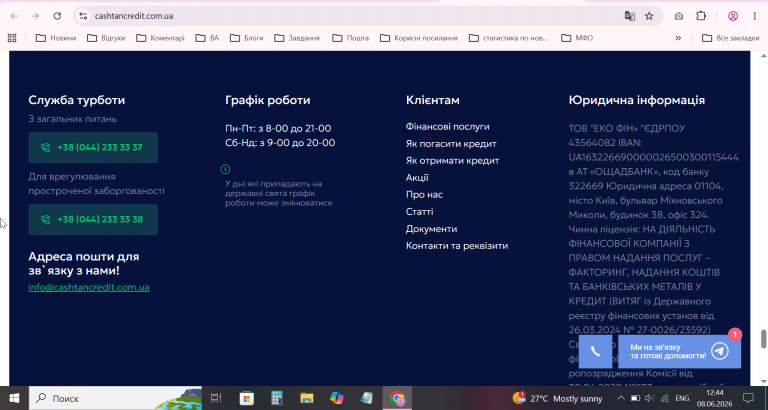Call +38 (044) 233 33 37 button
The width and height of the screenshot is (768, 410).
(93, 147)
